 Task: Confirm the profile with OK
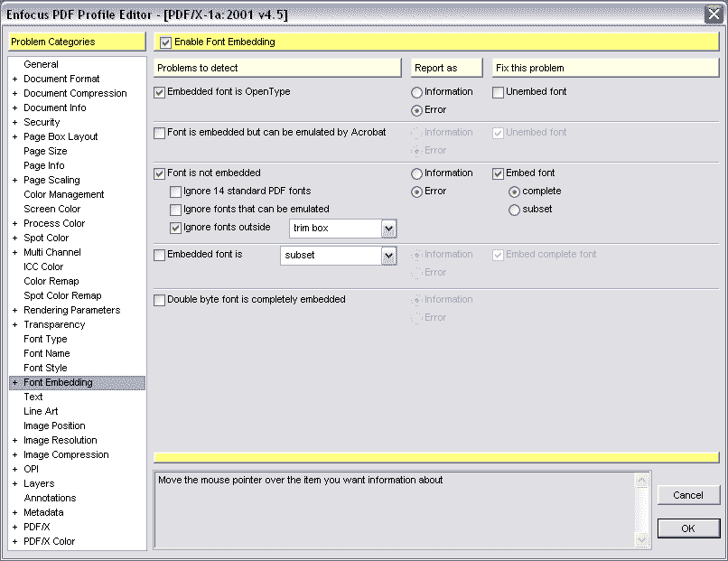tap(688, 528)
